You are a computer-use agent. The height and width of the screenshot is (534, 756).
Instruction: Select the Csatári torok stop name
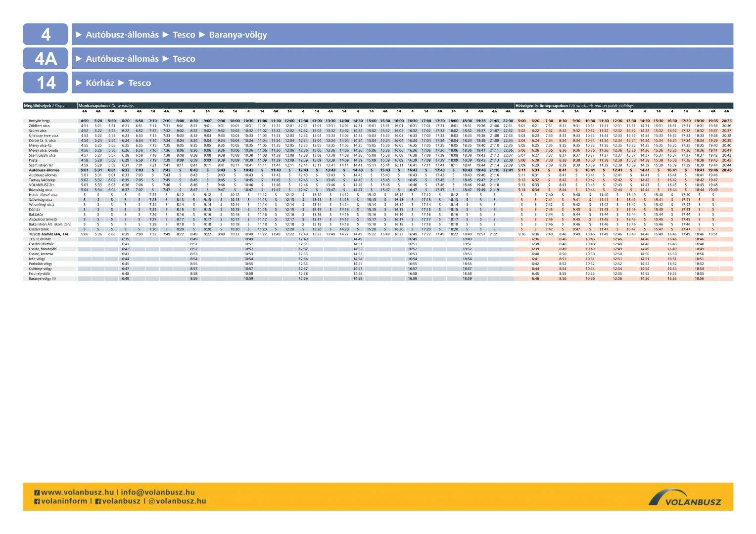click(39, 229)
